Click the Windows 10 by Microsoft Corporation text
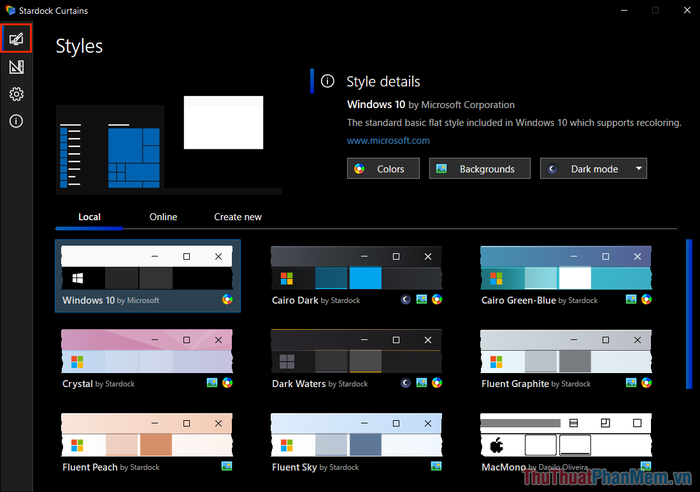Screen dimensions: 700x492 click(x=431, y=105)
